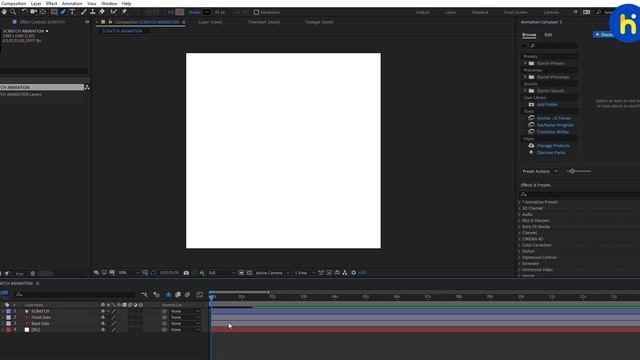Toggle visibility eye of Front Side layer
This screenshot has width=640, height=360.
pos(103,317)
